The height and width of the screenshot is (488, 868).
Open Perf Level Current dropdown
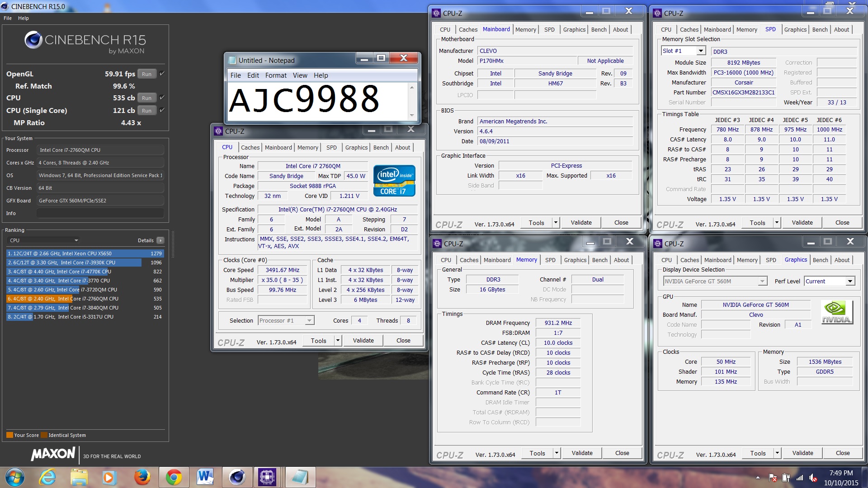(830, 281)
